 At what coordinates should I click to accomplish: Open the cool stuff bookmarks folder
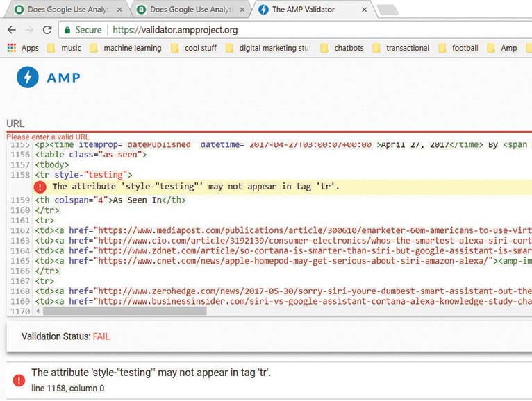pos(194,48)
